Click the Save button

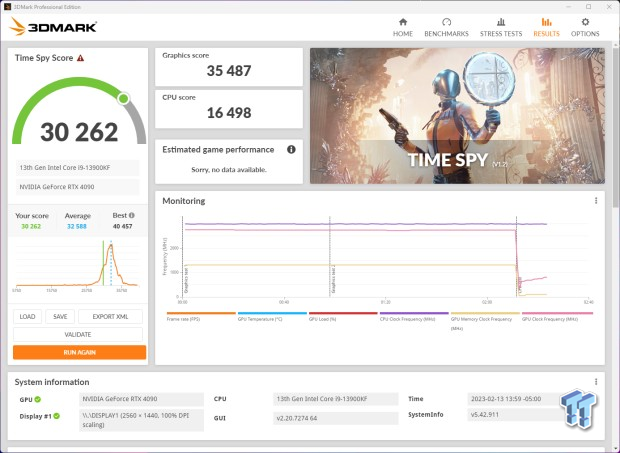click(x=60, y=317)
